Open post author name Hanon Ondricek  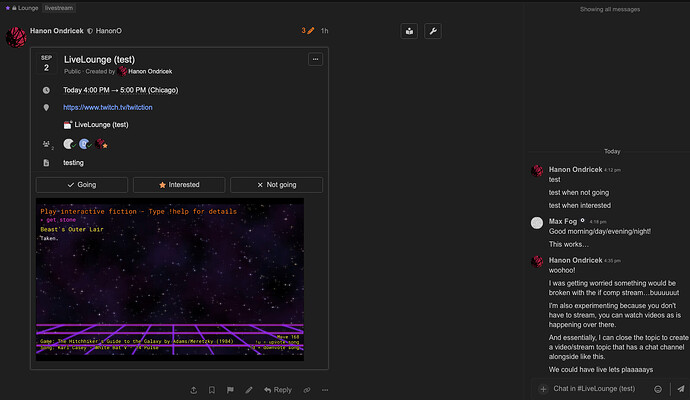point(57,31)
